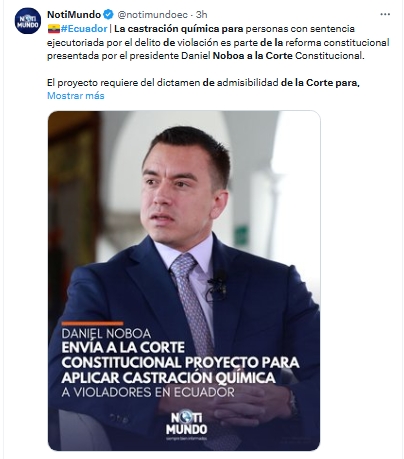This screenshot has width=404, height=459.
Task: Click the castración química tweet paragraph
Action: 218,42
